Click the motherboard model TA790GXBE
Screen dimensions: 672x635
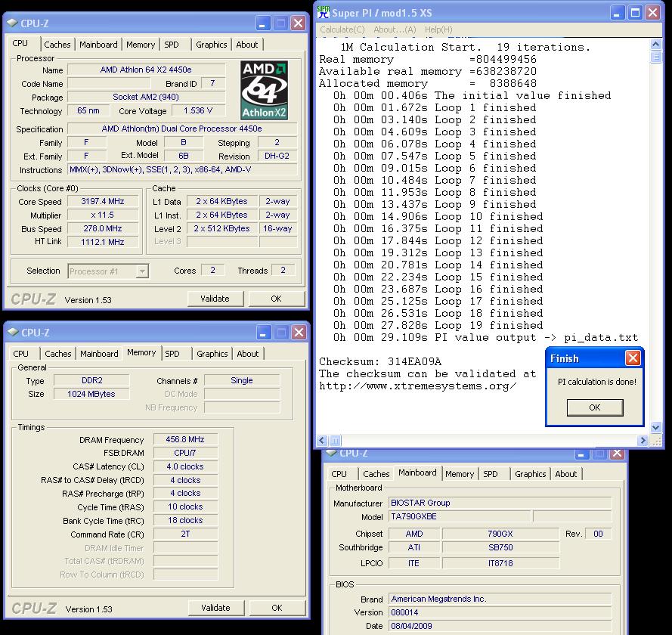[460, 517]
